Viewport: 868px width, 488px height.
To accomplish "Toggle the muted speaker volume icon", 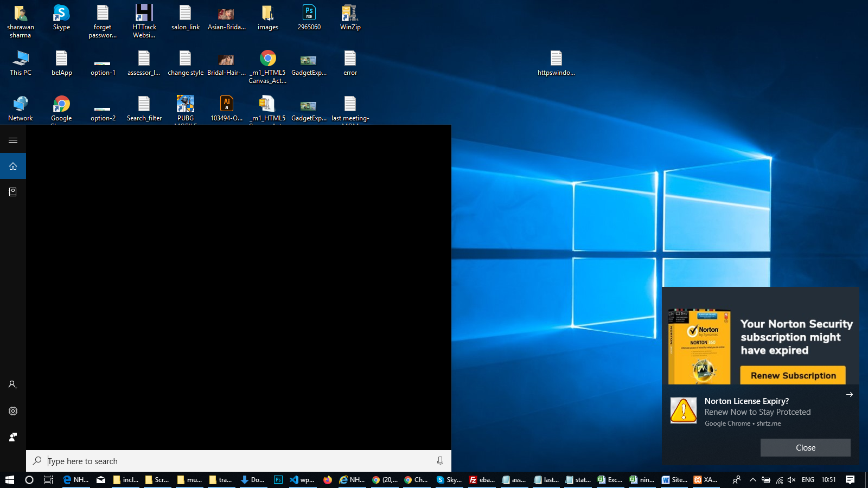I will (792, 480).
